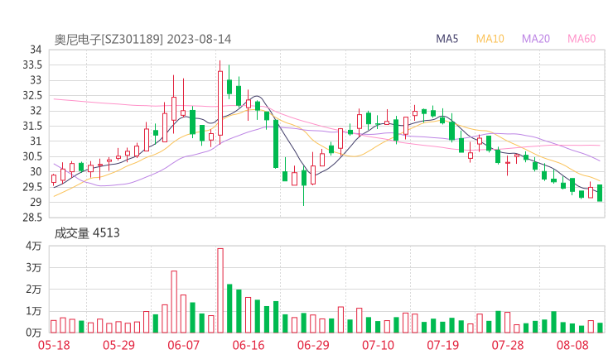This screenshot has width=613, height=364.
Task: Click the 30.5 price axis label
Action: [x=32, y=156]
